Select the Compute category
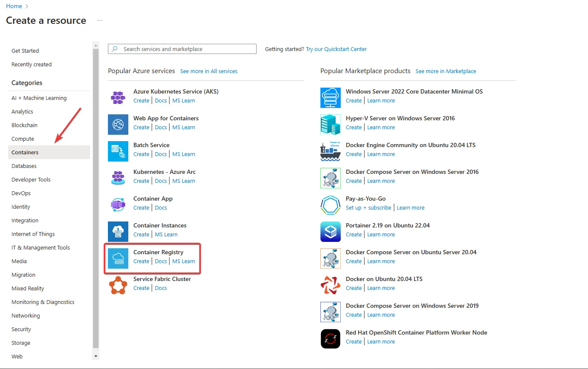The height and width of the screenshot is (369, 588). pyautogui.click(x=49, y=139)
